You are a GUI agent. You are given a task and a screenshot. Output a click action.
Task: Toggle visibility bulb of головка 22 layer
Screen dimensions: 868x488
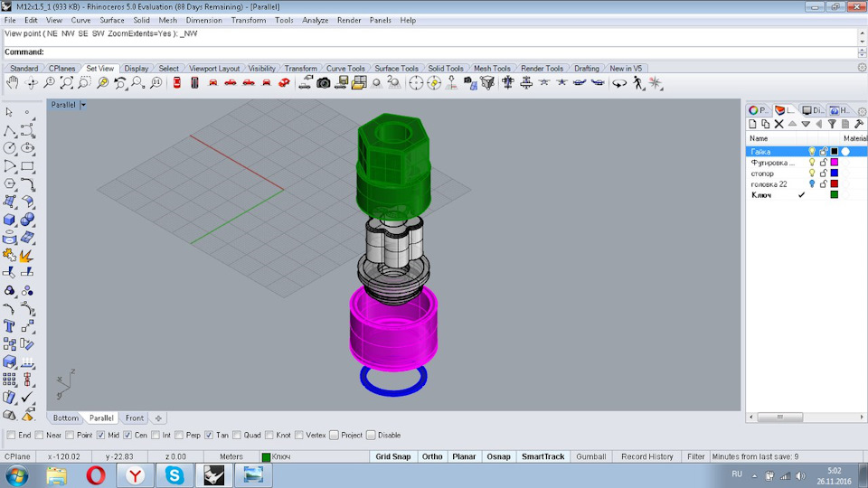(x=812, y=183)
